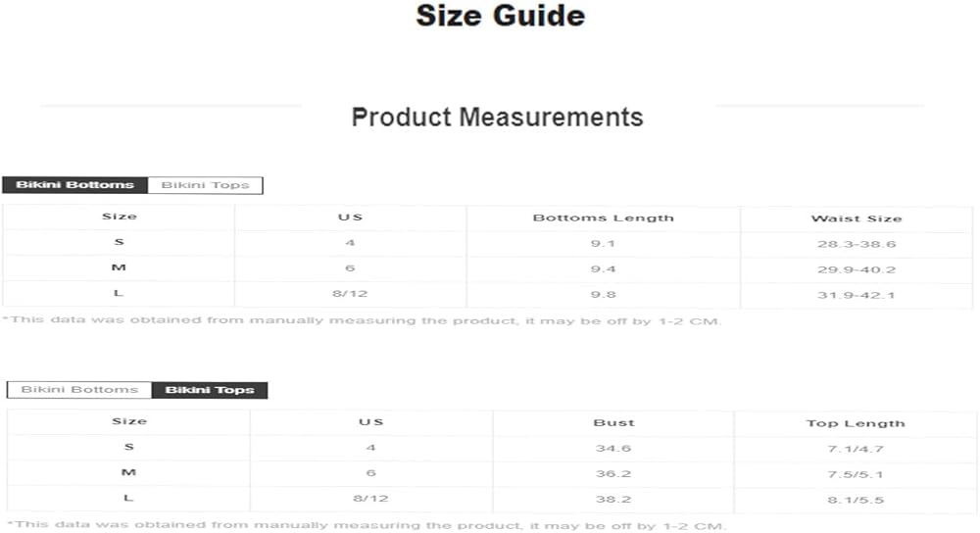The height and width of the screenshot is (533, 980).
Task: Select the 36.2 bust value
Action: pos(613,474)
